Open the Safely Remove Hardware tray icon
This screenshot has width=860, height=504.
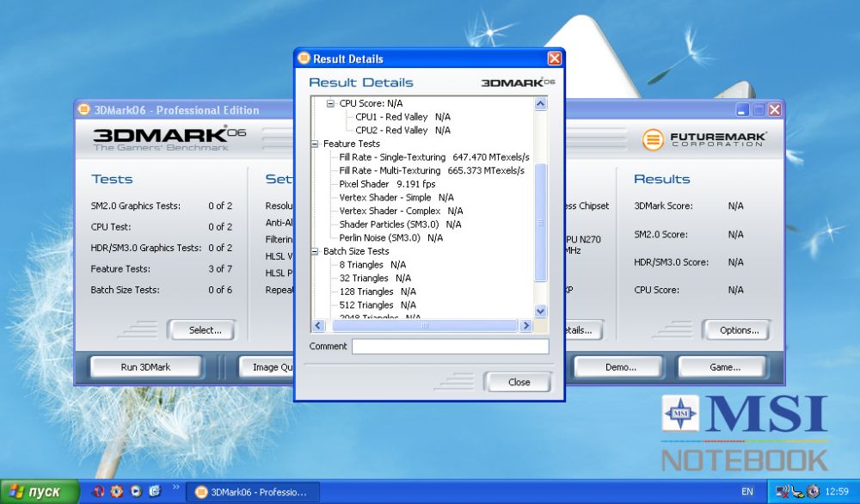pyautogui.click(x=798, y=491)
